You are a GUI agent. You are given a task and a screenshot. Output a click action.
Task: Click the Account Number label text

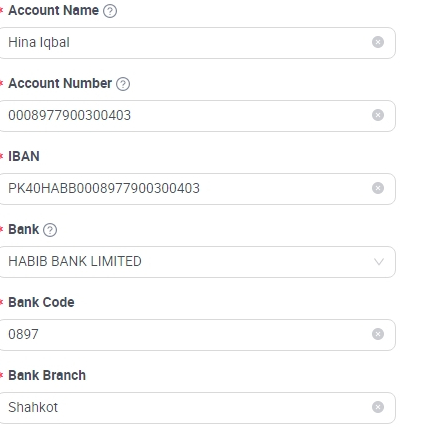[60, 83]
